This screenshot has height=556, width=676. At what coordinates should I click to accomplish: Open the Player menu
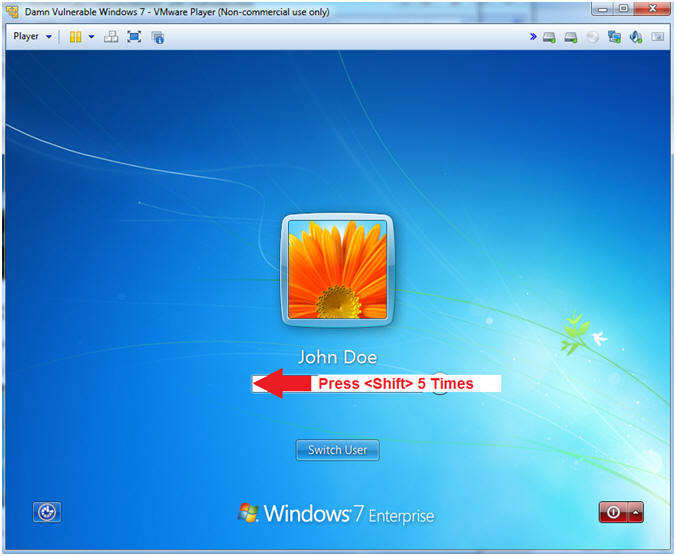point(32,37)
